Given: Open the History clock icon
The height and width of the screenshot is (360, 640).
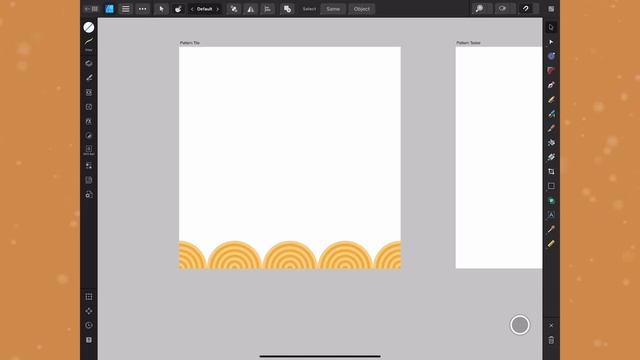Looking at the screenshot, I should 89,325.
